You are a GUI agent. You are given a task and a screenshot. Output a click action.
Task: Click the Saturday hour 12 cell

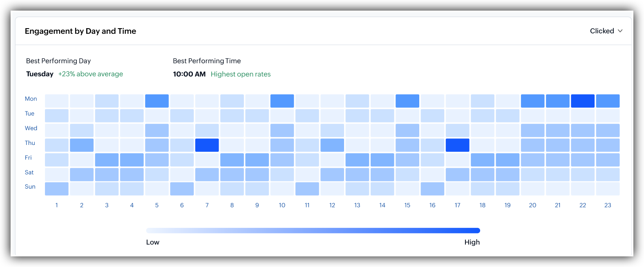coord(332,174)
